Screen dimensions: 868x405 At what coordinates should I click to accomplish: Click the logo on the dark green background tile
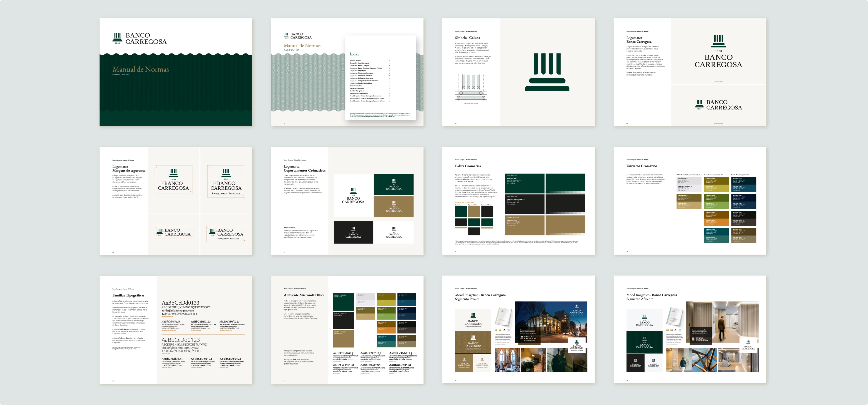(393, 184)
